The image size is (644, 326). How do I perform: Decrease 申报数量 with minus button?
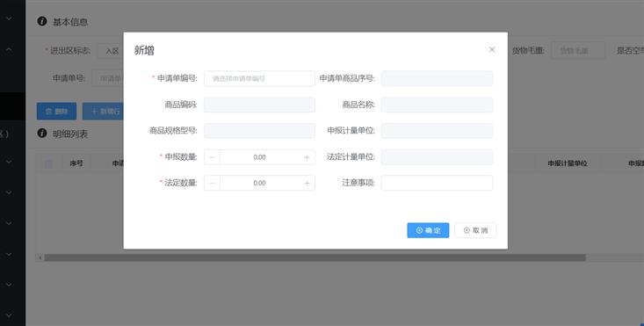[x=212, y=157]
